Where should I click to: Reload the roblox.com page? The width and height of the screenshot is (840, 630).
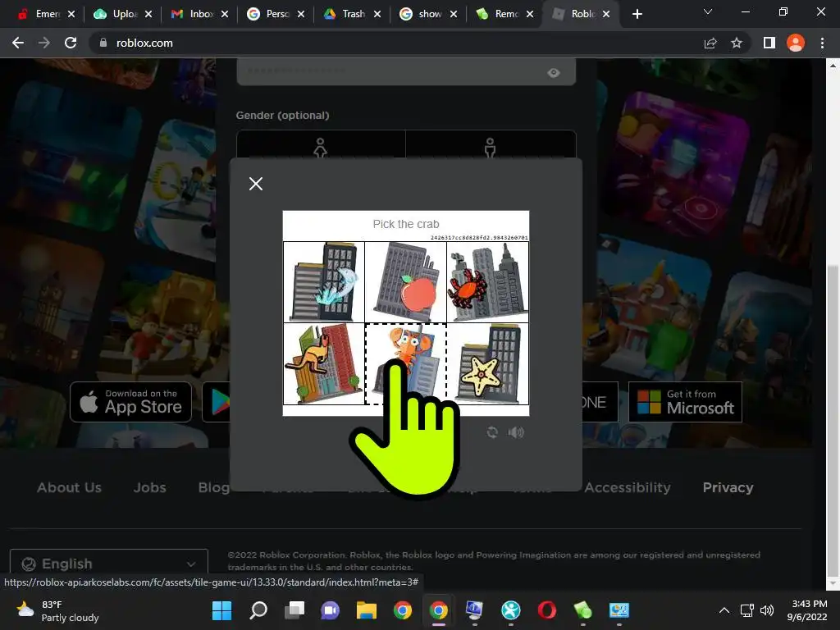pos(71,43)
